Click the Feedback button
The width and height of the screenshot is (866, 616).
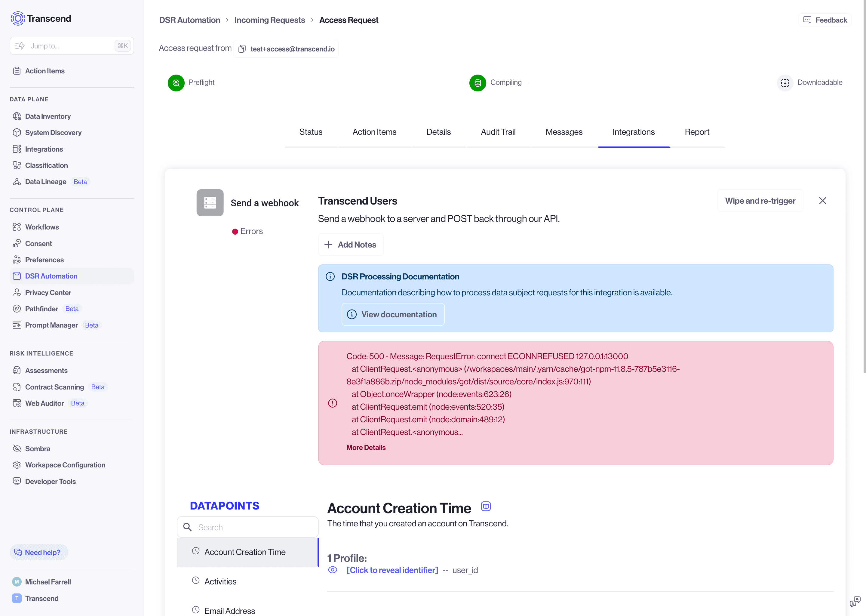825,20
